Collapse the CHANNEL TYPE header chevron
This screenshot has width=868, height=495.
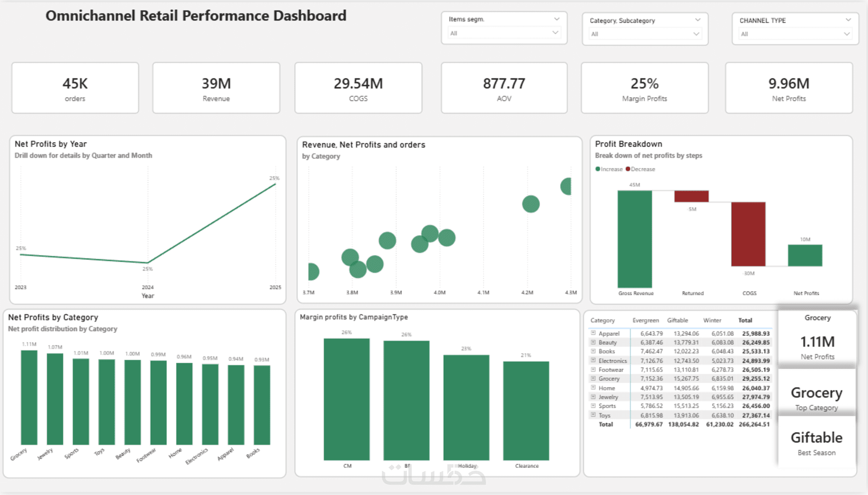(848, 20)
